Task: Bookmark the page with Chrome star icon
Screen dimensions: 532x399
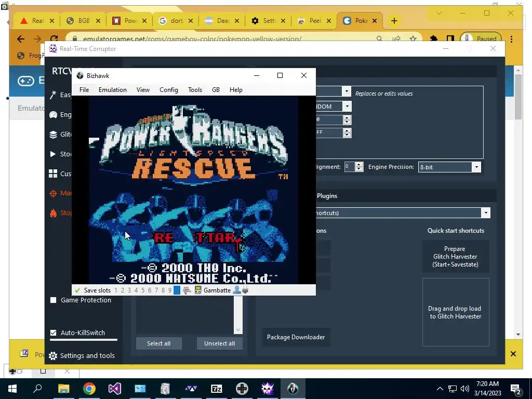Action: 413,38
